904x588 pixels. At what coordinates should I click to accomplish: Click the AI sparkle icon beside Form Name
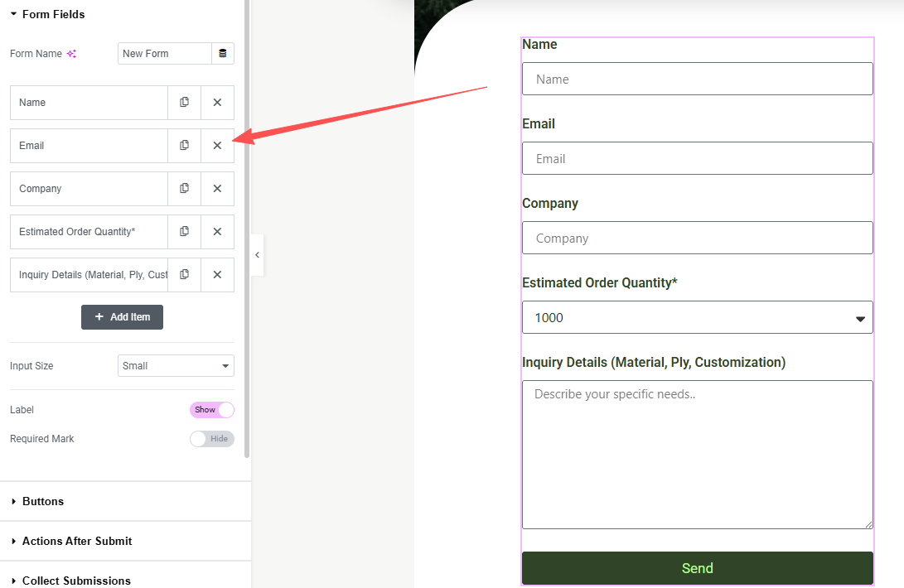pos(71,54)
